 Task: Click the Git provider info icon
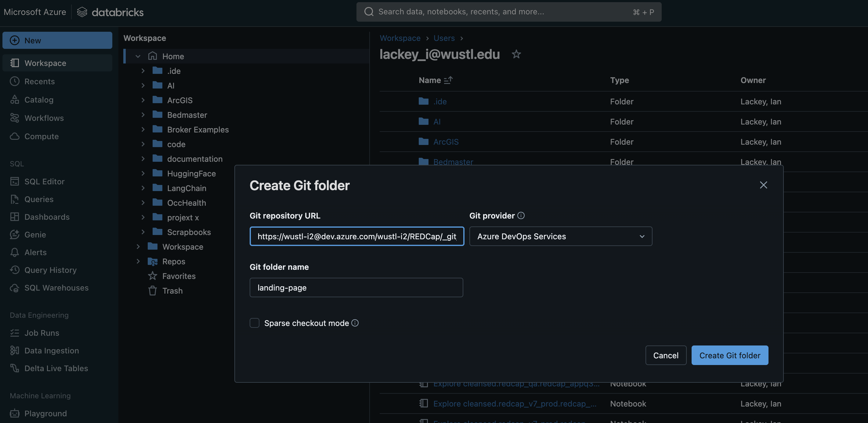tap(521, 215)
